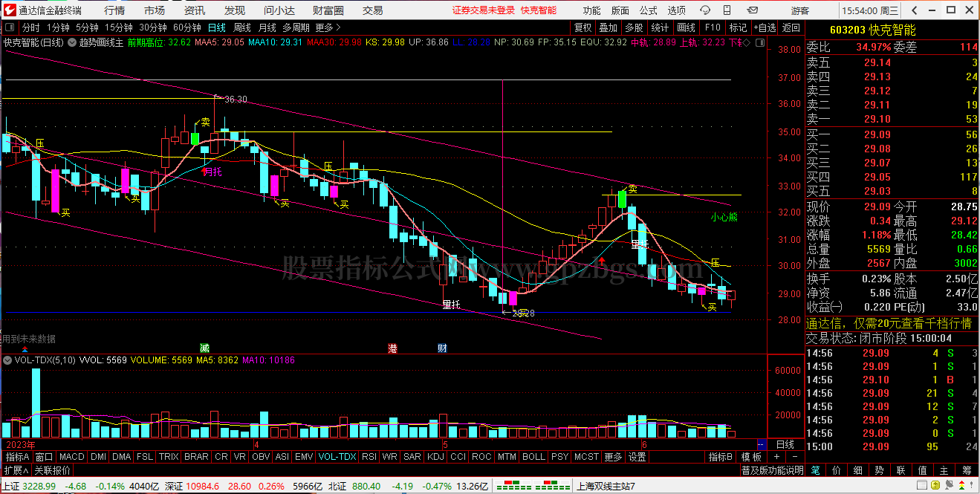Click the 复权 button
Screen dimensions: 980x494
coord(583,27)
